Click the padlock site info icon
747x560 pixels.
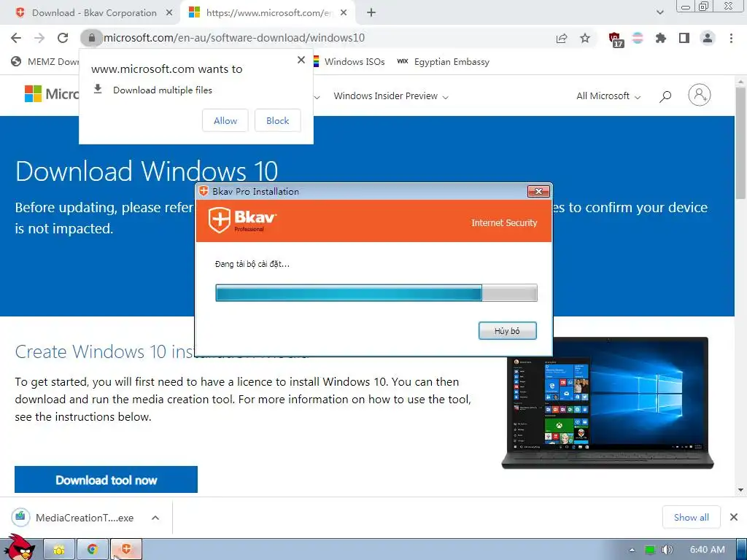tap(91, 38)
